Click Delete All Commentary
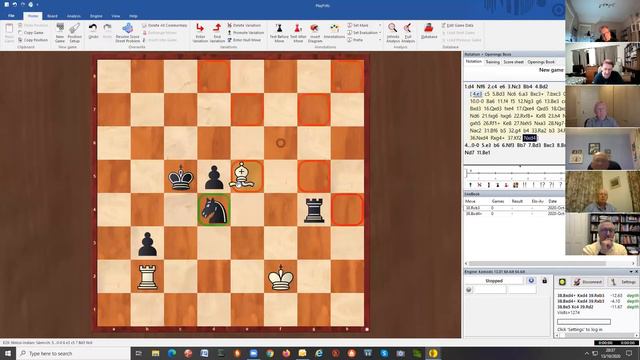The image size is (640, 360). 165,25
